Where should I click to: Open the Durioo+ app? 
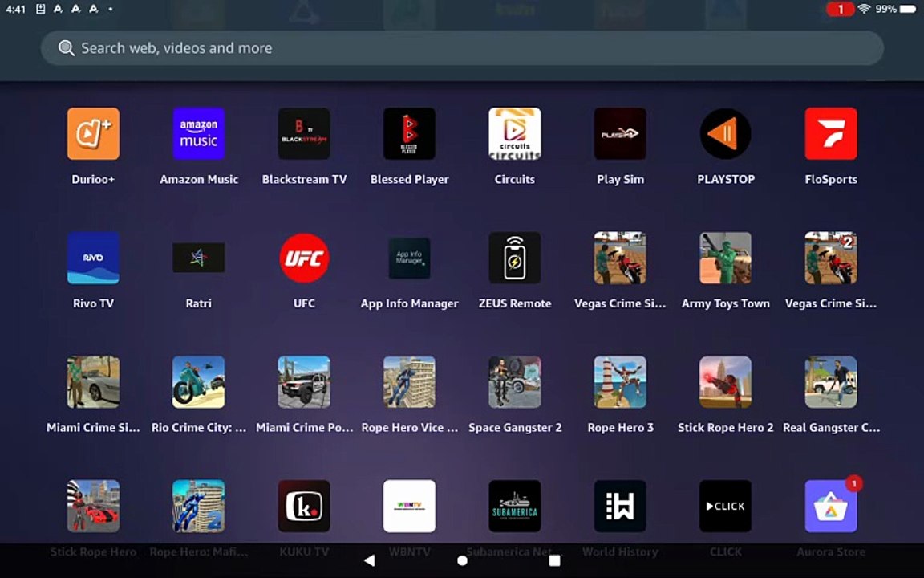pyautogui.click(x=93, y=134)
